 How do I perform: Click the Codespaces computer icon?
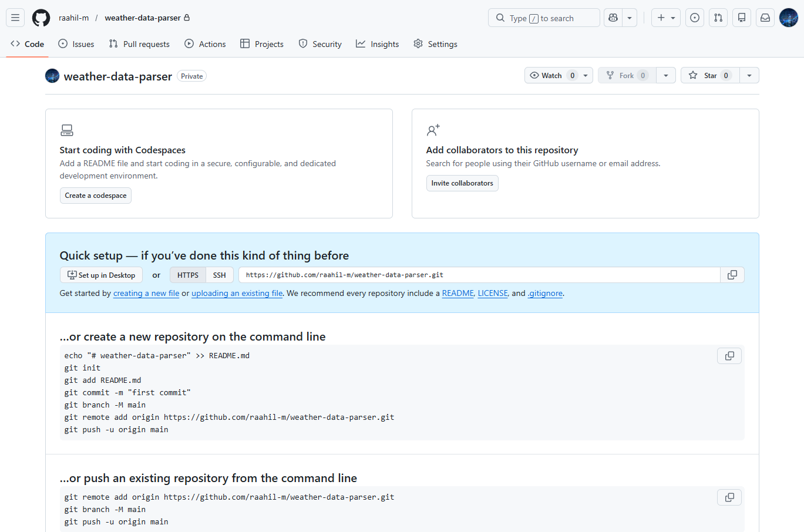pos(67,130)
